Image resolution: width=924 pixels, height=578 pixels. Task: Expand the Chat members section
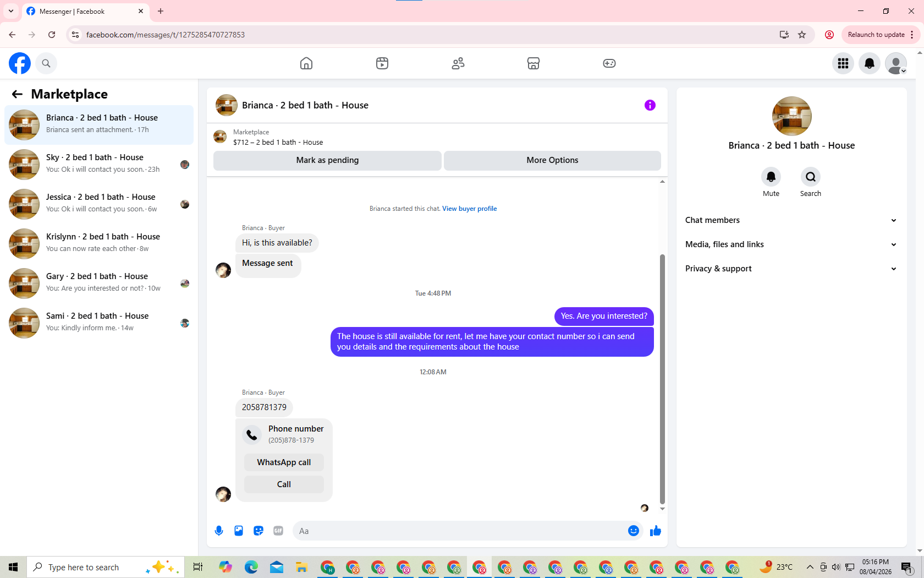pyautogui.click(x=791, y=220)
